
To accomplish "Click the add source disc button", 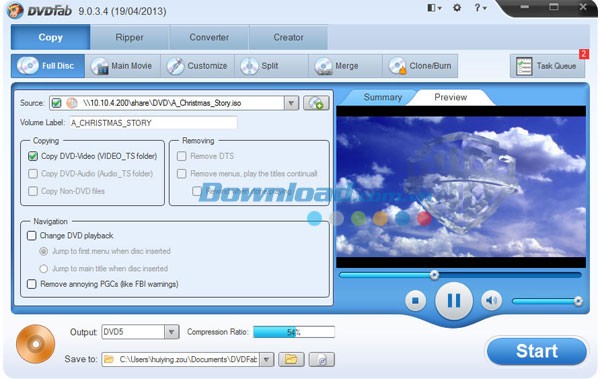I will (316, 103).
